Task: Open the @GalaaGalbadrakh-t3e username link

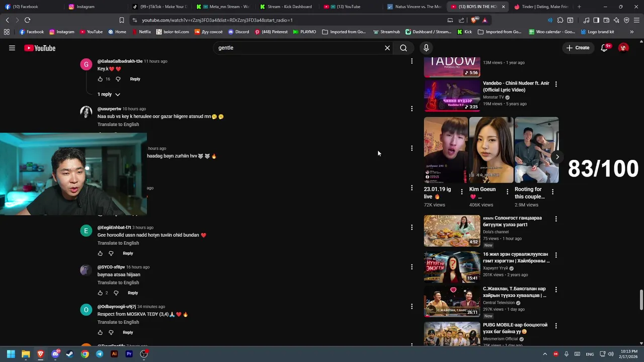Action: coord(120,61)
